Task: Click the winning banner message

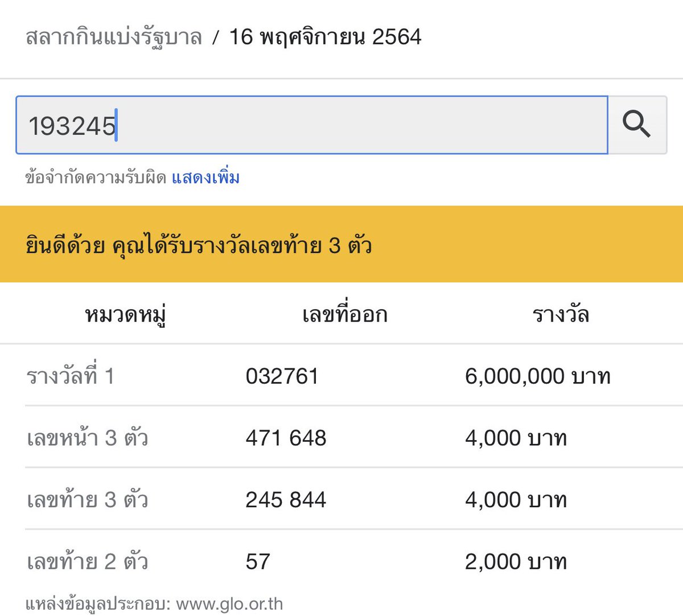Action: [199, 245]
